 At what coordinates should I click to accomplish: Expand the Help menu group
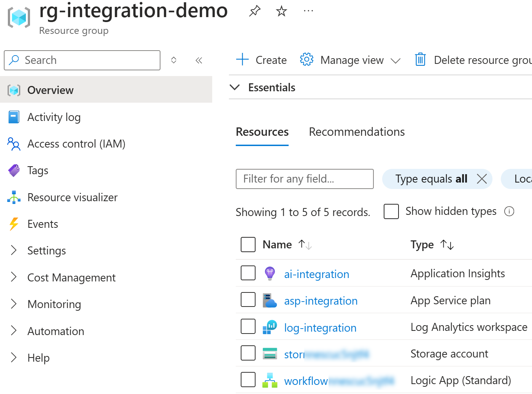tap(14, 357)
